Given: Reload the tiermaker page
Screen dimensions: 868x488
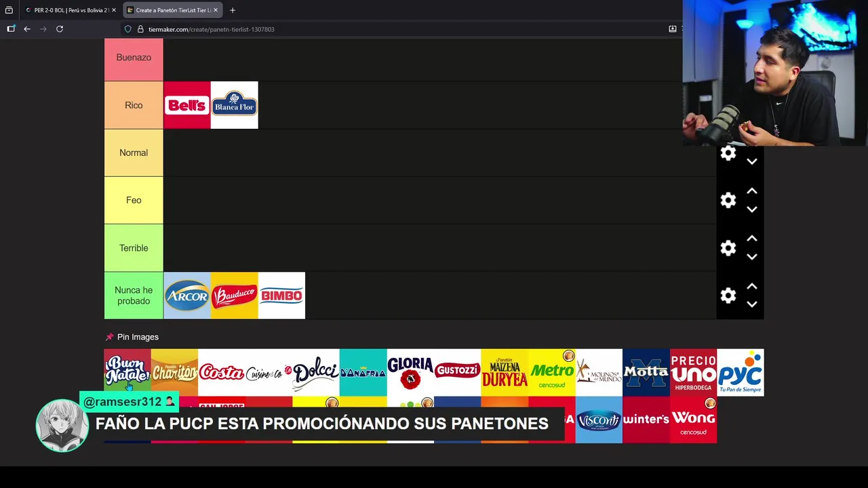Looking at the screenshot, I should [x=60, y=29].
